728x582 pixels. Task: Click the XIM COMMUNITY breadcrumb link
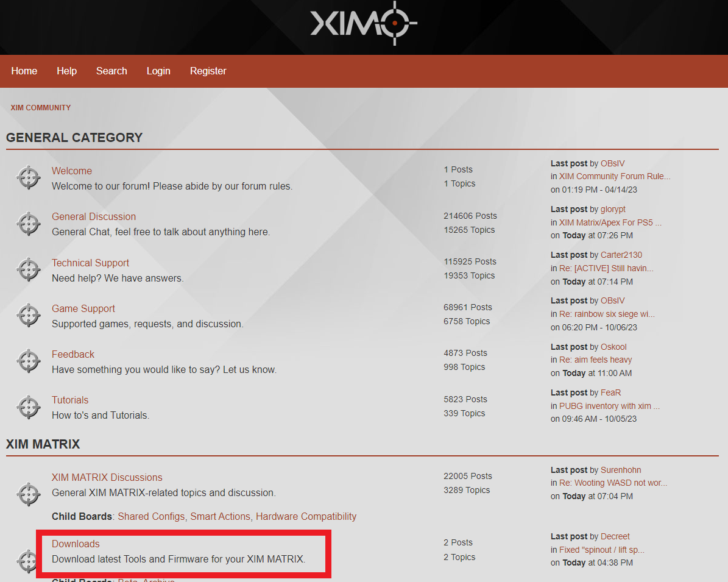[41, 107]
